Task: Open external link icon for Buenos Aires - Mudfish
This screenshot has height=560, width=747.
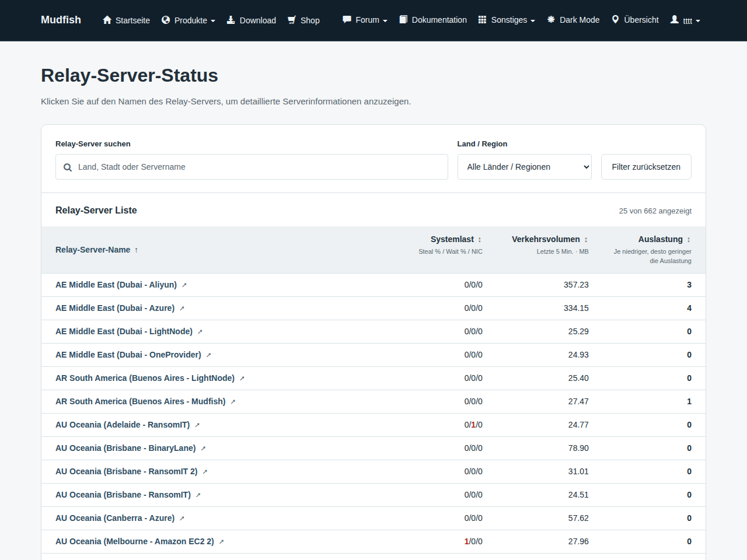Action: (233, 402)
